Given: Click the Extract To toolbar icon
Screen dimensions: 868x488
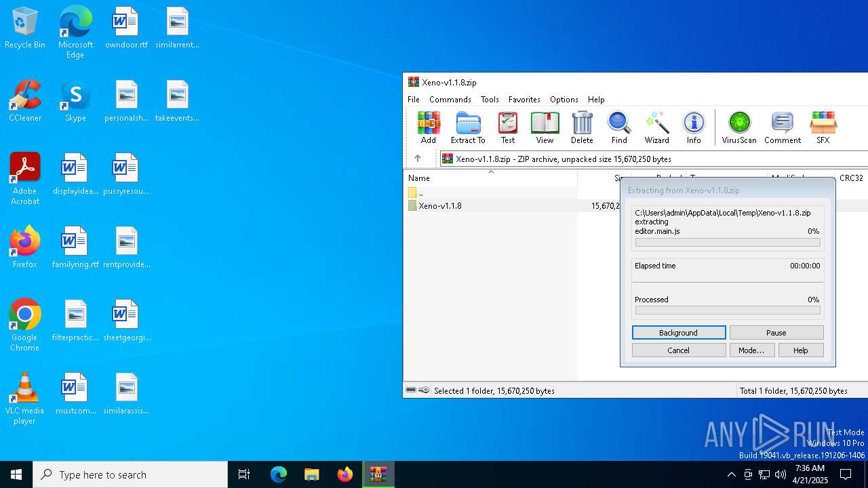Looking at the screenshot, I should (468, 128).
